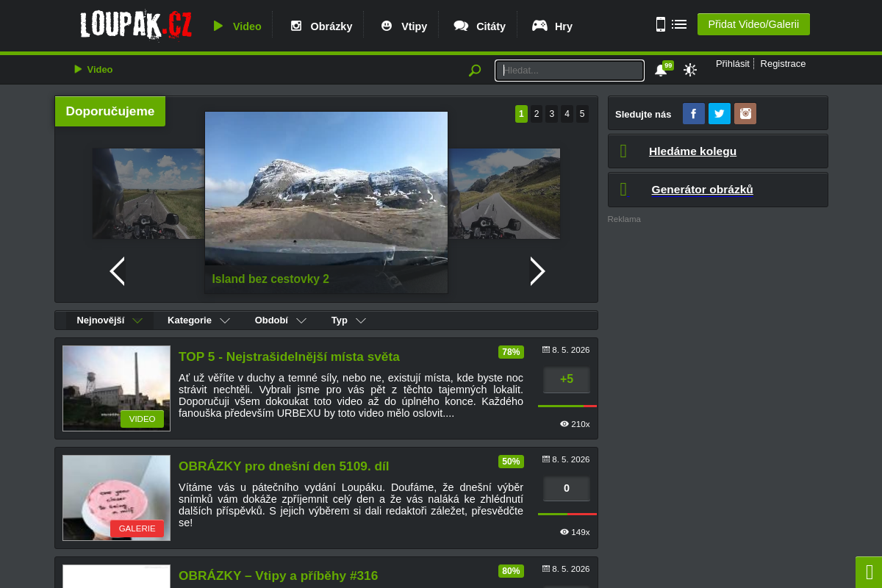Image resolution: width=882 pixels, height=588 pixels.
Task: Go to carousel slide 5
Action: tap(582, 114)
